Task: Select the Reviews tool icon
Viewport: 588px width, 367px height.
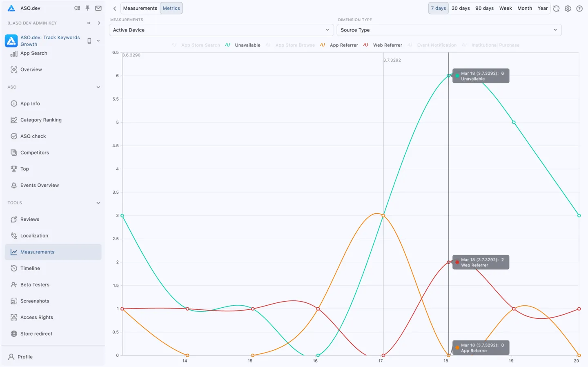Action: tap(13, 219)
